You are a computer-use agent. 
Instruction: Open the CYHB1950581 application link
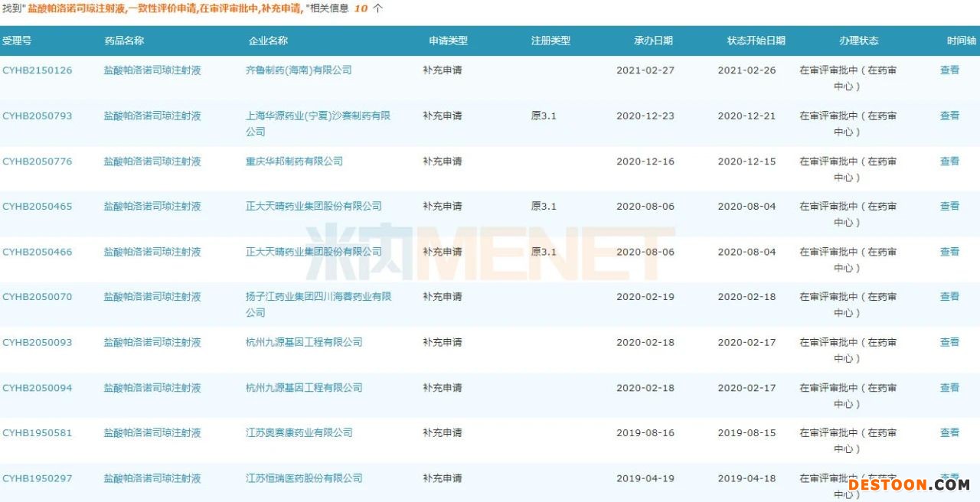pos(38,433)
